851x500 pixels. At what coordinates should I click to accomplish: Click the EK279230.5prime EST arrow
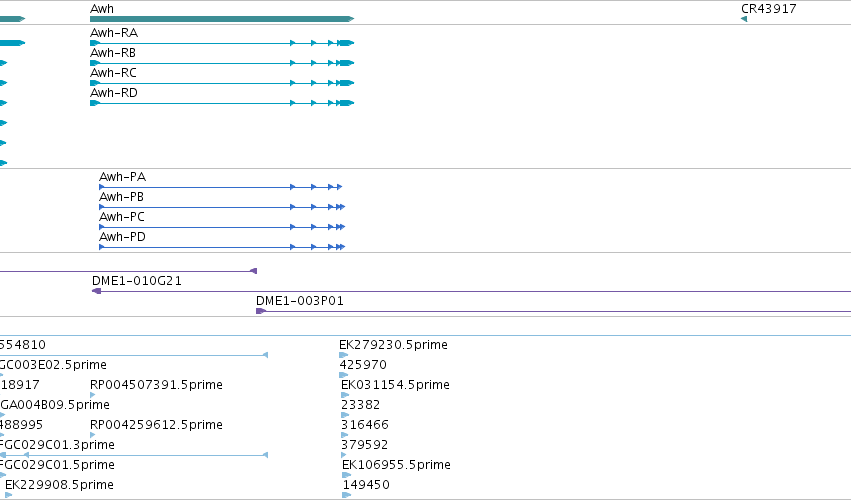[x=343, y=355]
